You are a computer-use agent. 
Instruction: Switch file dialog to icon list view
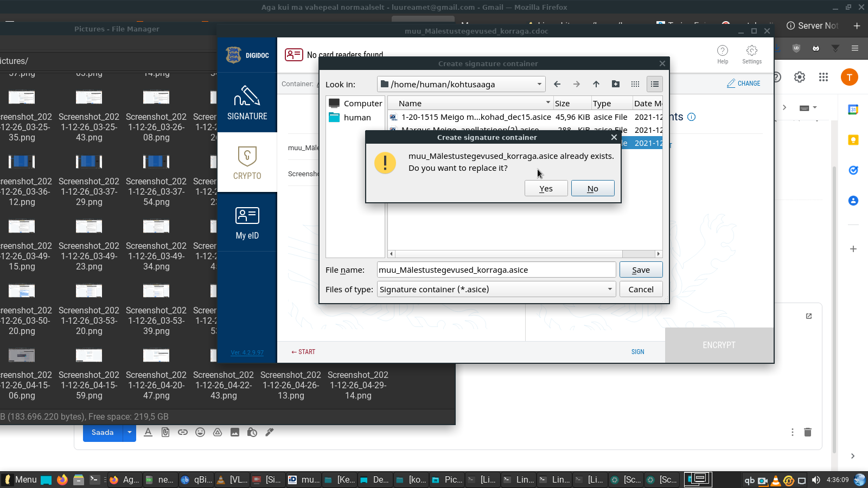pos(635,84)
